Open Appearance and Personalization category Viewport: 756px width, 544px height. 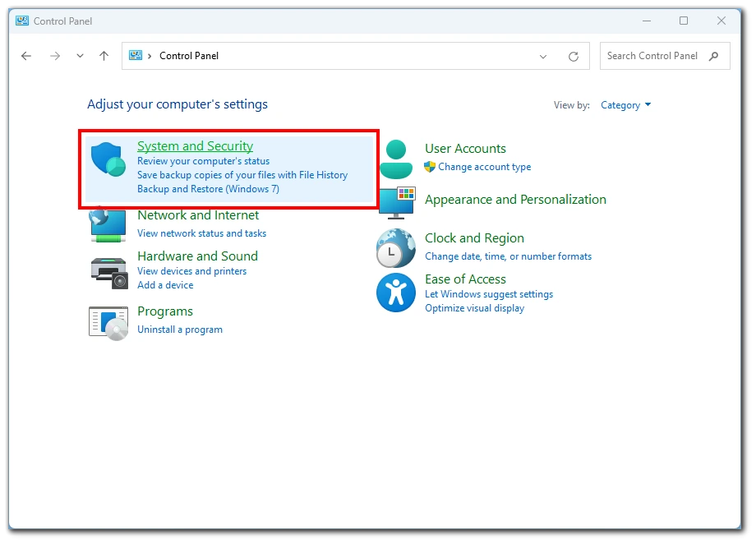(515, 200)
